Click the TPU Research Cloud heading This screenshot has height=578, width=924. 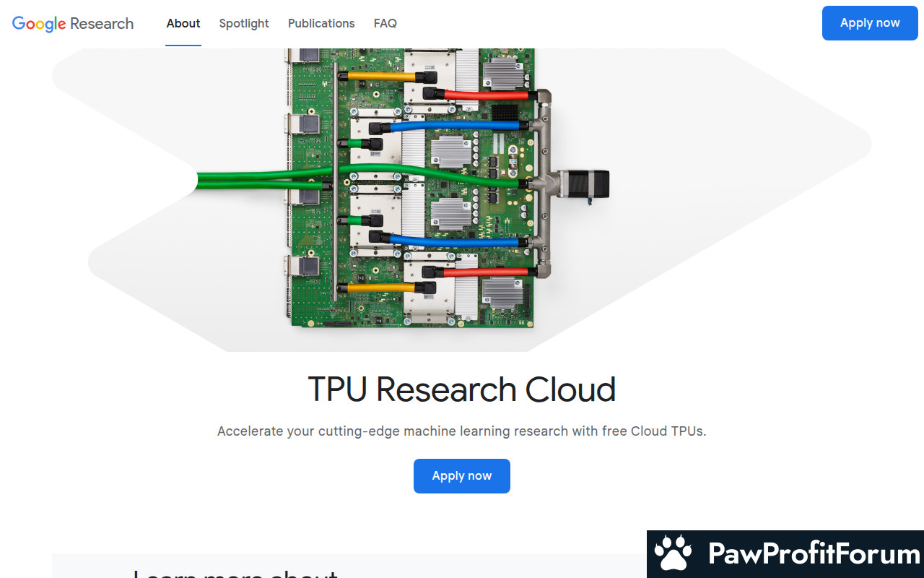(462, 389)
